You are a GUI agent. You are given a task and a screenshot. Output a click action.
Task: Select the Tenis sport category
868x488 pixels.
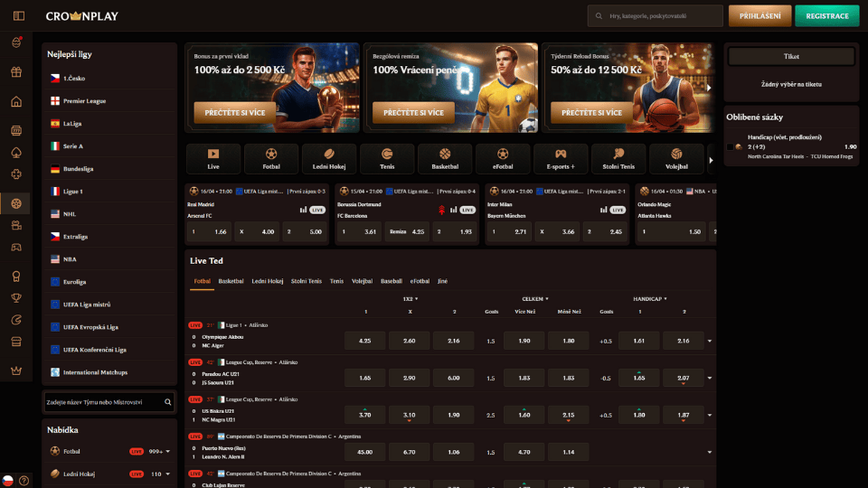click(x=387, y=158)
